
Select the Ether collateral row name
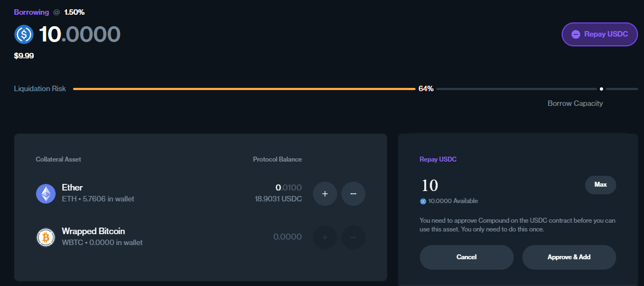[73, 188]
